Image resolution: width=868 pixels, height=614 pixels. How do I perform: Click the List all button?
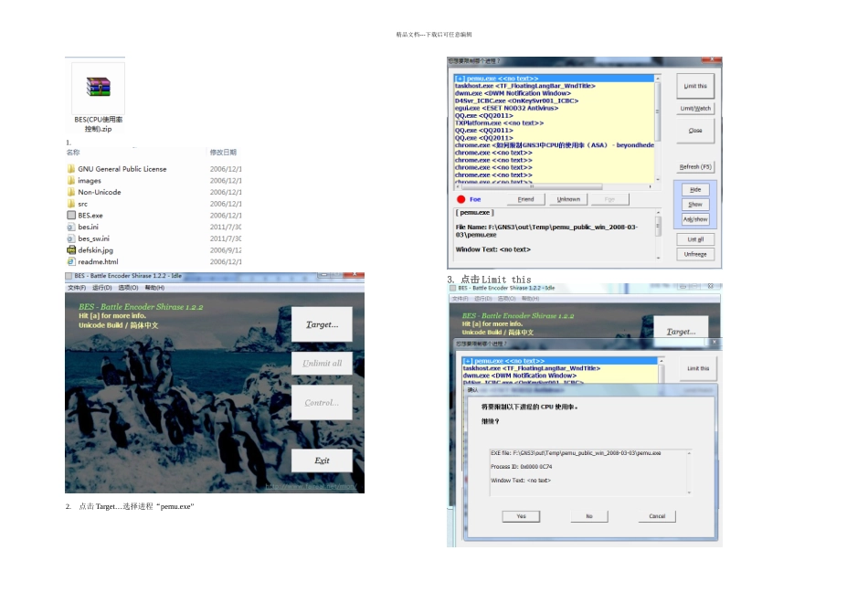tap(695, 239)
